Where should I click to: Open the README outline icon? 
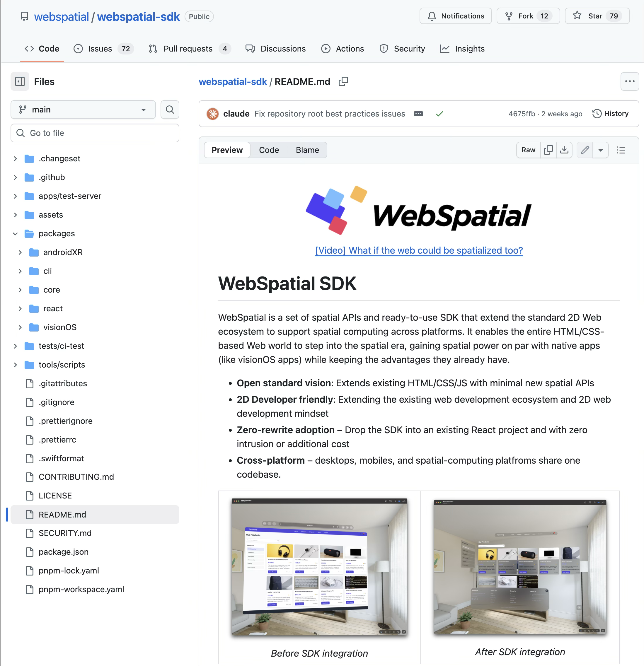(621, 150)
